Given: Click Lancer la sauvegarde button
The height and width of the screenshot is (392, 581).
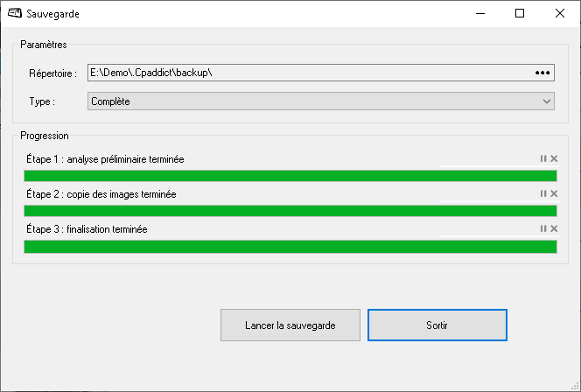Looking at the screenshot, I should click(x=290, y=325).
